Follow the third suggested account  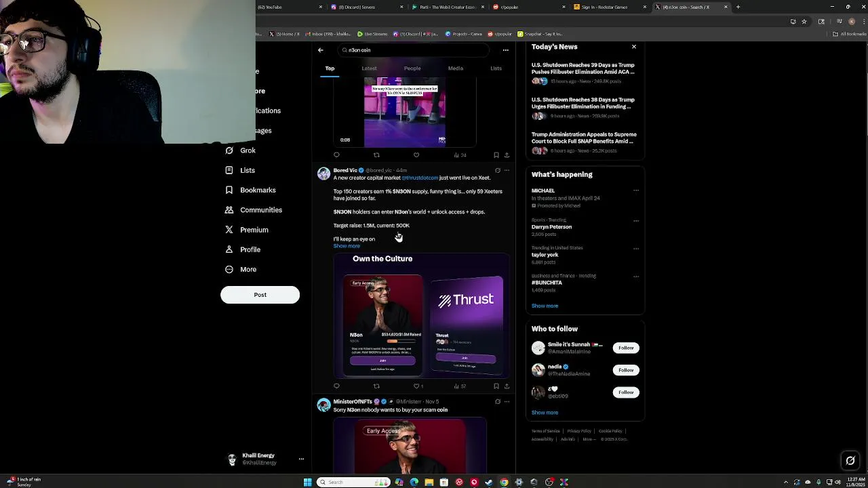click(626, 392)
